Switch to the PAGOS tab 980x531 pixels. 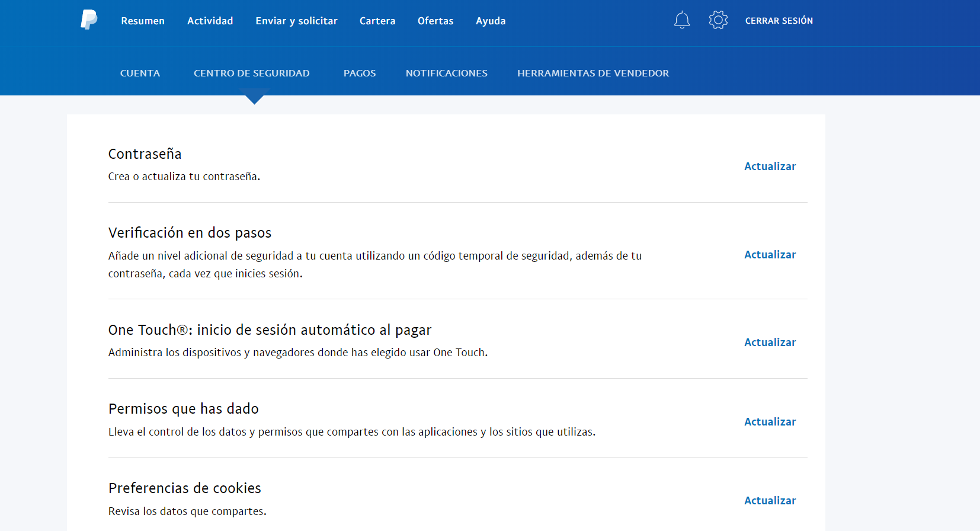point(360,73)
